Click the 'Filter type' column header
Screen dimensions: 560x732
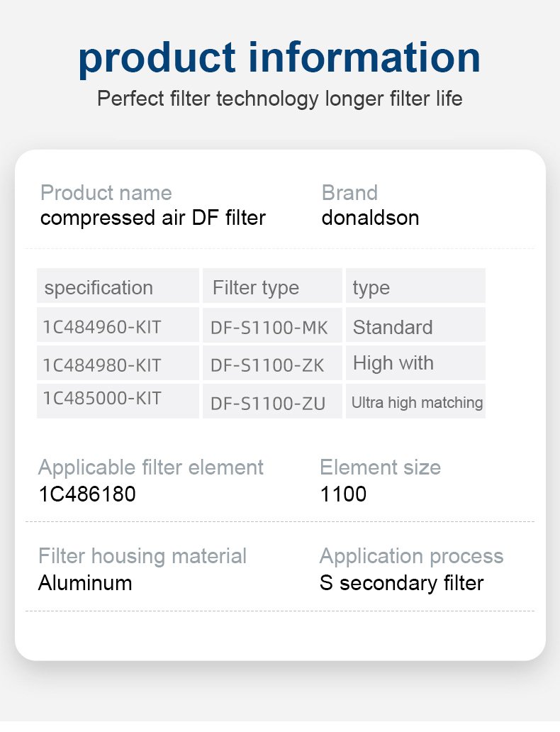click(x=272, y=285)
